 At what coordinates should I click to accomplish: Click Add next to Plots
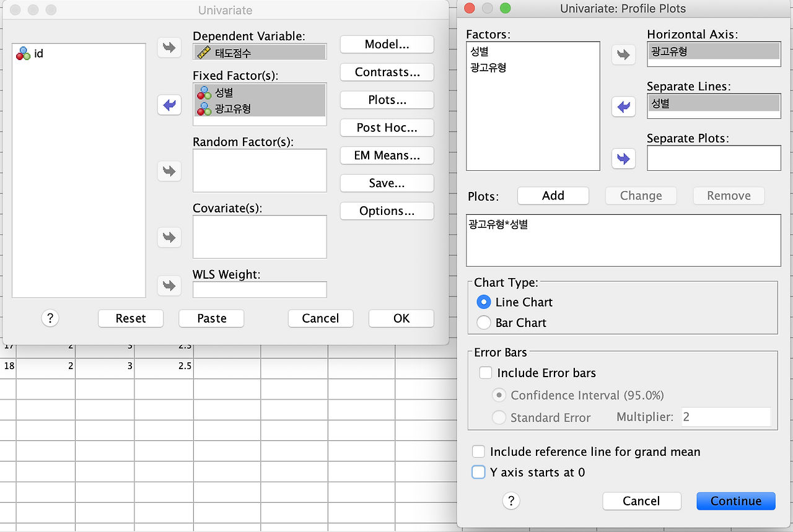[553, 196]
